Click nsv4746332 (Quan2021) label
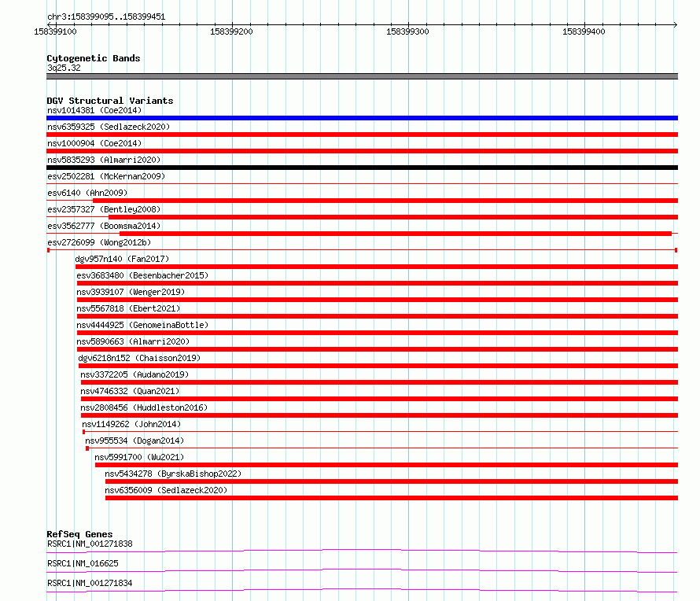 pyautogui.click(x=130, y=391)
